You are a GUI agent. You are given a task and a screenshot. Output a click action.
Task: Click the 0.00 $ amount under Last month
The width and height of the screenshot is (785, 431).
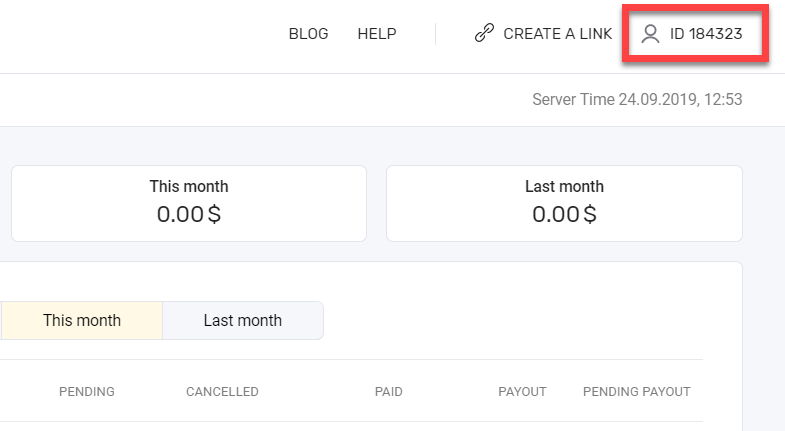tap(564, 214)
